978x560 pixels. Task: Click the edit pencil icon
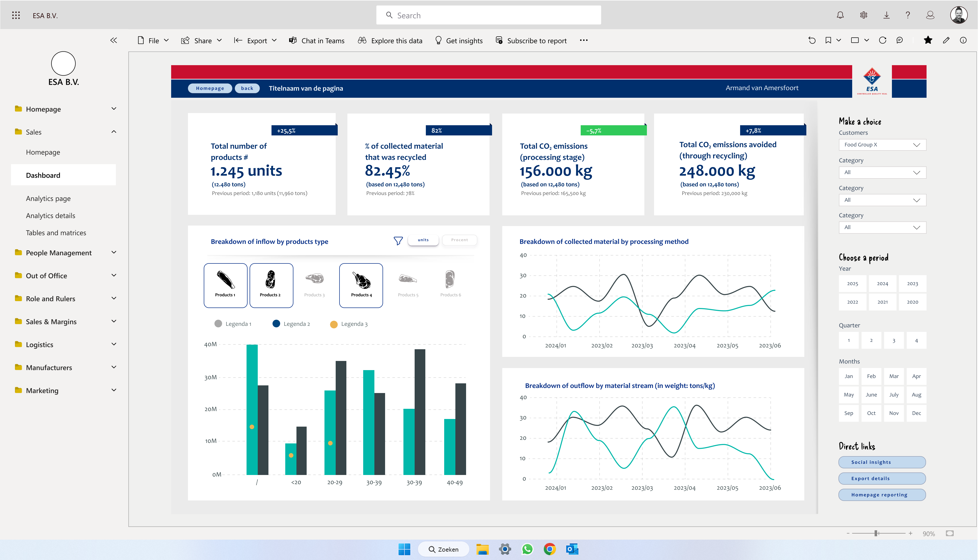coord(946,40)
